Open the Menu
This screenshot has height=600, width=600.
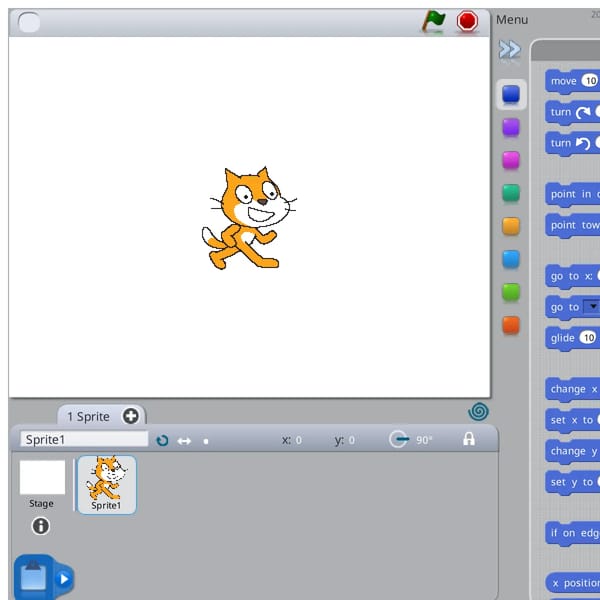pyautogui.click(x=512, y=20)
